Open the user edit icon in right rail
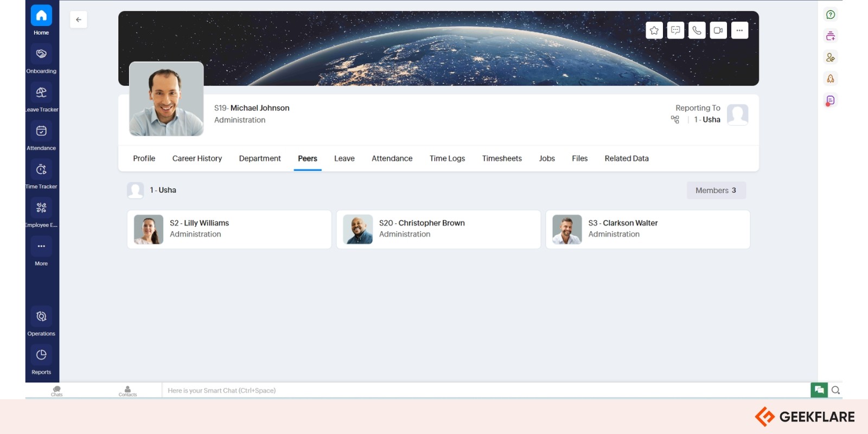 831,58
